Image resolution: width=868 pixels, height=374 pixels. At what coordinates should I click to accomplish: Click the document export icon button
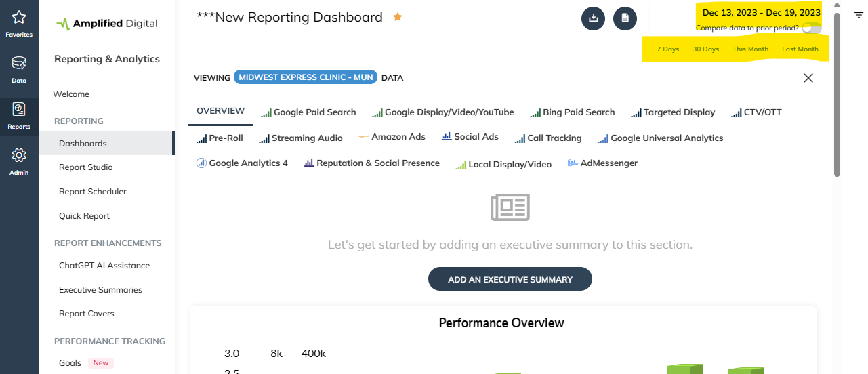pos(625,18)
